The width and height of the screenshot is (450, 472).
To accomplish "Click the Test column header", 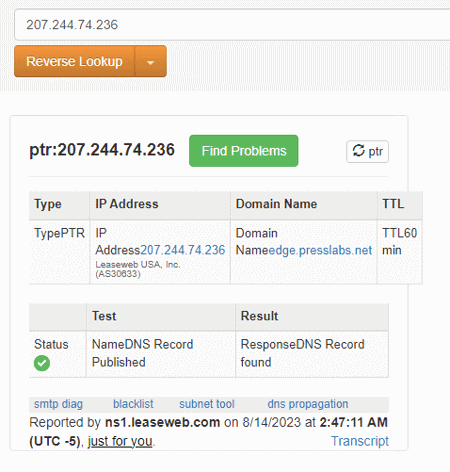I will pyautogui.click(x=161, y=317).
